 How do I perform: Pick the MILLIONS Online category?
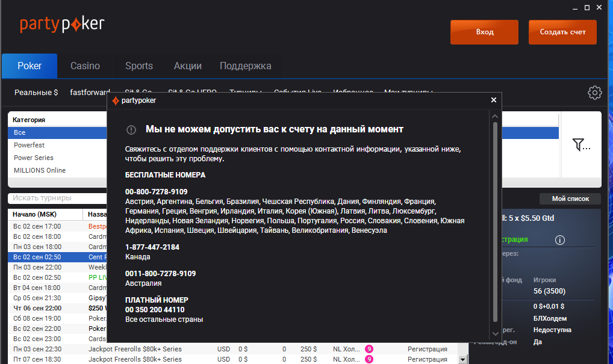point(57,170)
